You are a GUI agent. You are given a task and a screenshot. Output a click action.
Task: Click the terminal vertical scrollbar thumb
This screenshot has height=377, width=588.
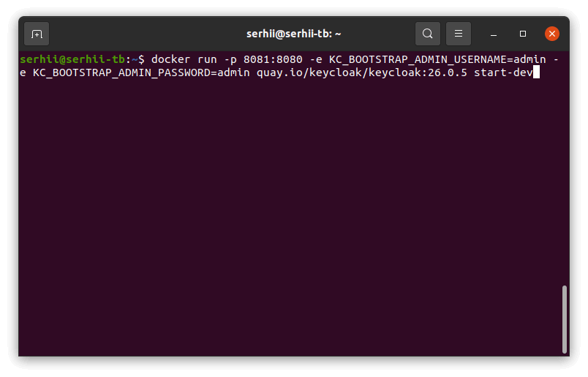pyautogui.click(x=564, y=318)
